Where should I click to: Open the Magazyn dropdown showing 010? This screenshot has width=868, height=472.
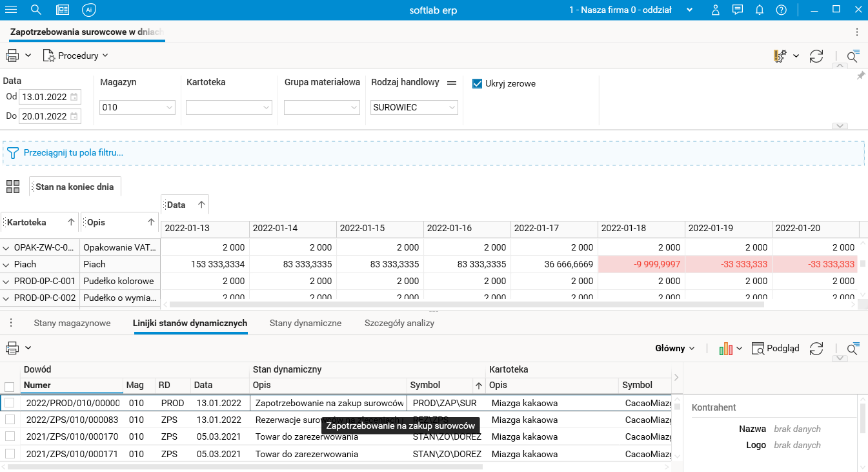tap(138, 107)
